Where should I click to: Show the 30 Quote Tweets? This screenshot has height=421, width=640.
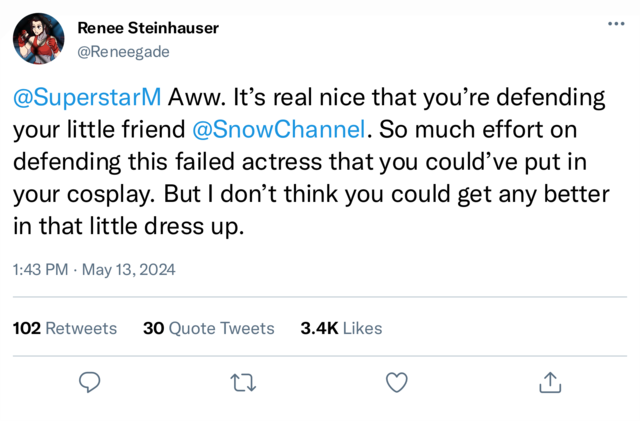pos(208,328)
